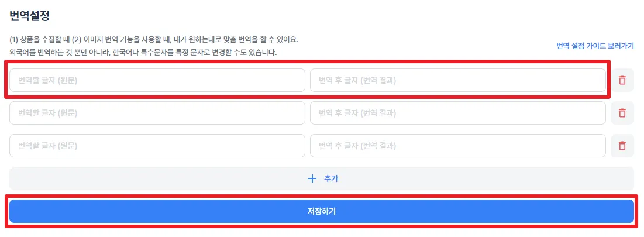The height and width of the screenshot is (237, 644).
Task: Click first row 번역 후 글자 (번역 결과) field
Action: pos(457,80)
